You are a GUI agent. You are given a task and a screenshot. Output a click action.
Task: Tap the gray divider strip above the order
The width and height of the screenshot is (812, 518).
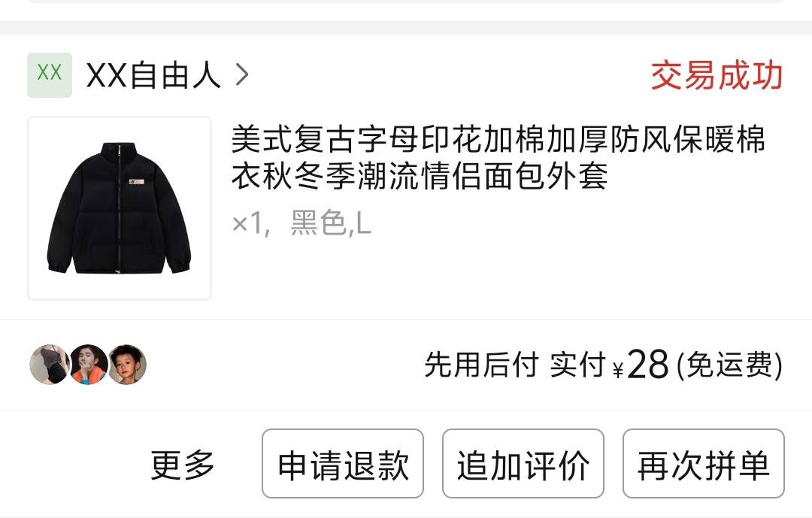[x=406, y=28]
